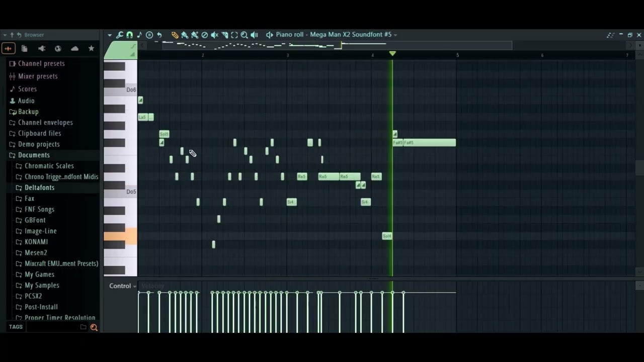The width and height of the screenshot is (644, 362).
Task: Select the Zoom magnifier tool
Action: [x=244, y=35]
